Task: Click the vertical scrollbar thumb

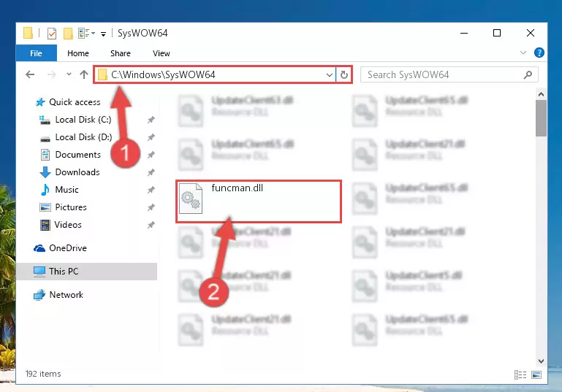Action: 541,118
